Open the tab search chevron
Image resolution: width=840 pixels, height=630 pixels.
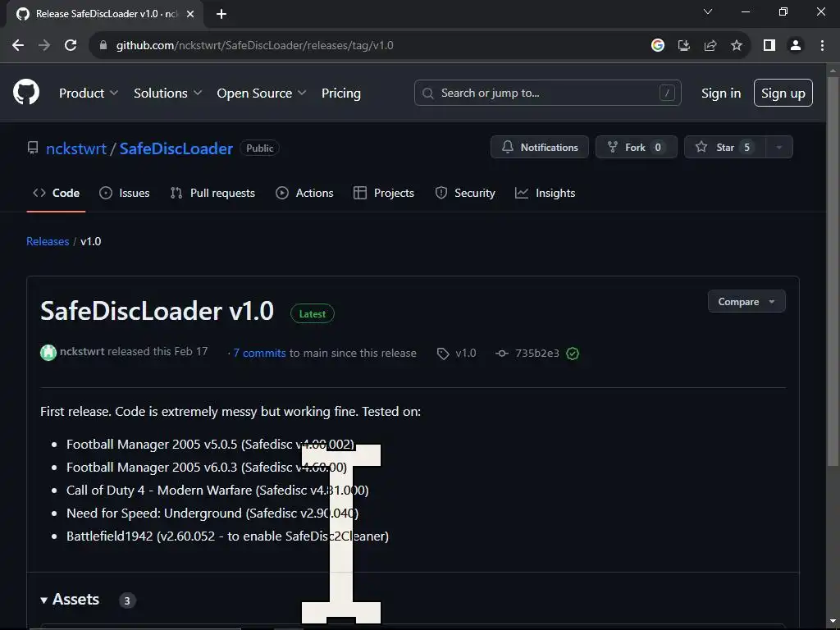708,11
